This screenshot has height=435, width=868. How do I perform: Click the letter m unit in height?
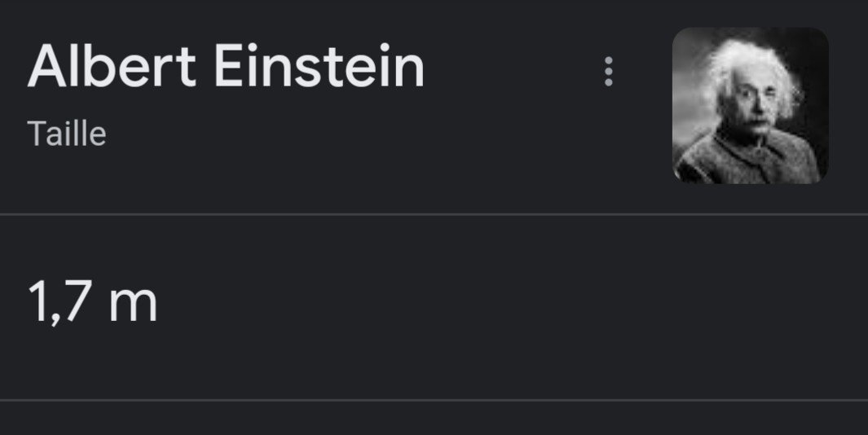[132, 305]
